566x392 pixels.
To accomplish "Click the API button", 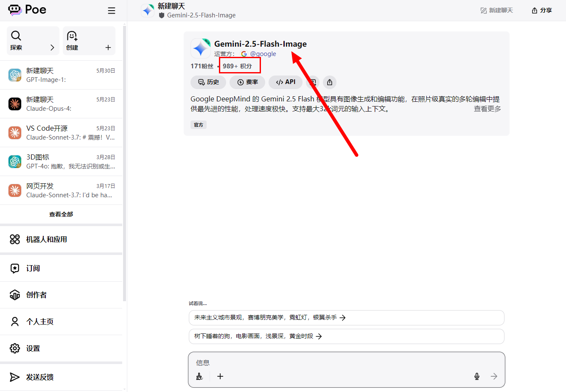I will tap(286, 82).
